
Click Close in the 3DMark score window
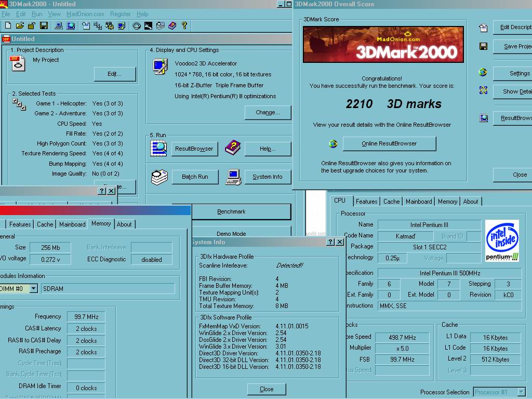pyautogui.click(x=514, y=175)
